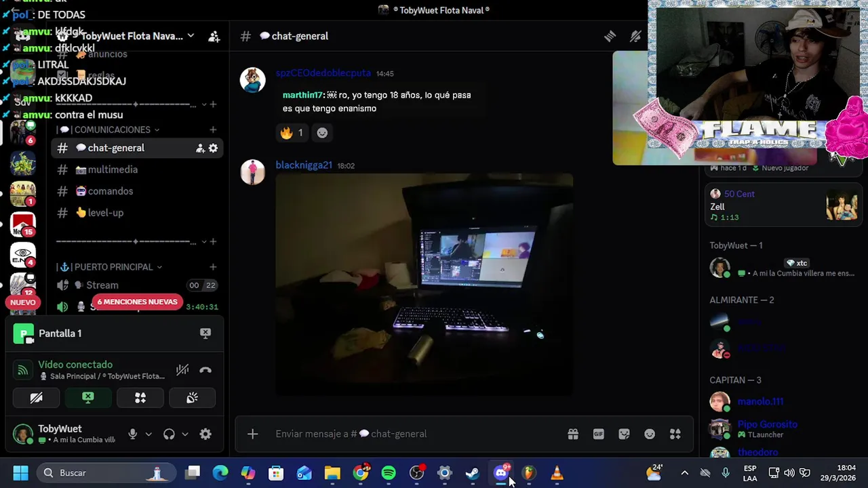Open the ESP LAA language selector
This screenshot has height=488, width=868.
750,473
